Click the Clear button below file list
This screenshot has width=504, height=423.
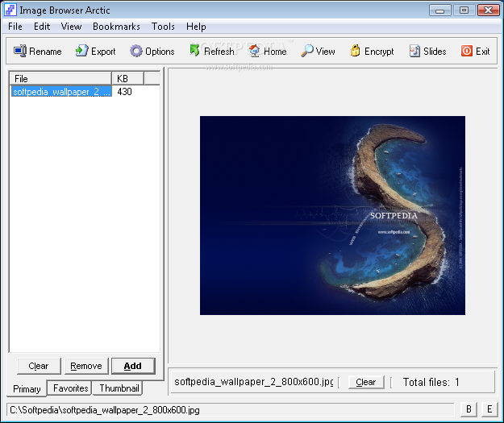pyautogui.click(x=39, y=366)
